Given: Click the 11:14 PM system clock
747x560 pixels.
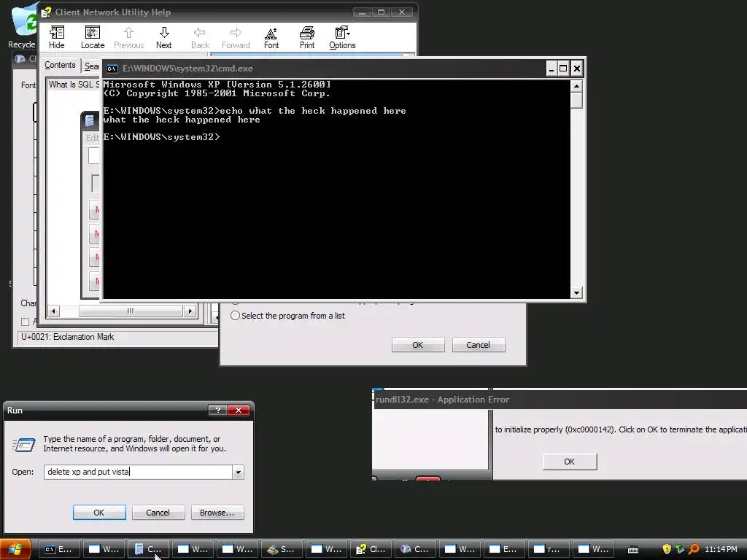Looking at the screenshot, I should point(721,549).
